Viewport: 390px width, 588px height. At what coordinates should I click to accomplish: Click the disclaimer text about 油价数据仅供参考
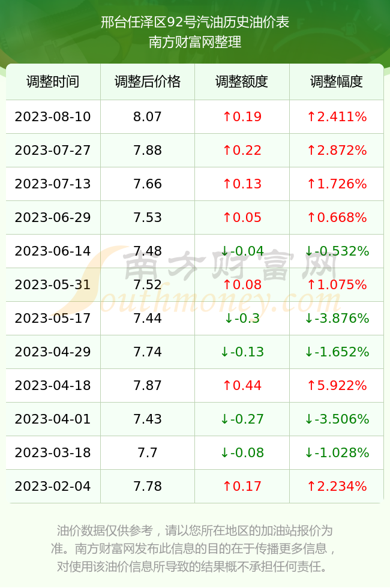pyautogui.click(x=195, y=548)
